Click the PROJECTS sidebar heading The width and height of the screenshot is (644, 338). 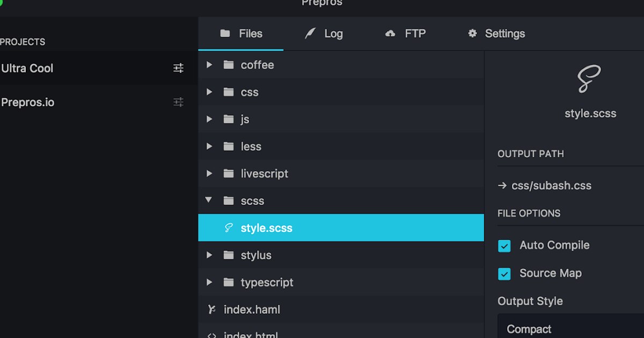coord(23,42)
